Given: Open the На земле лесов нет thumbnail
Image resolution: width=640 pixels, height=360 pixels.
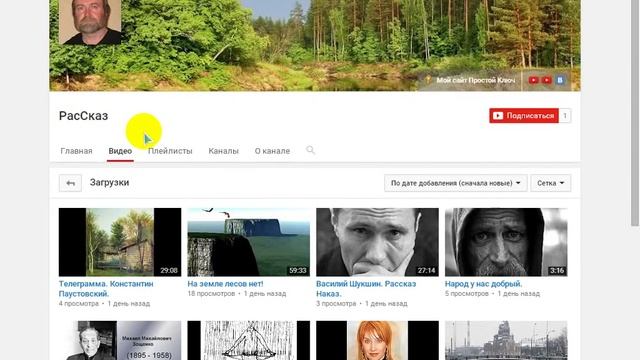Looking at the screenshot, I should tap(249, 242).
